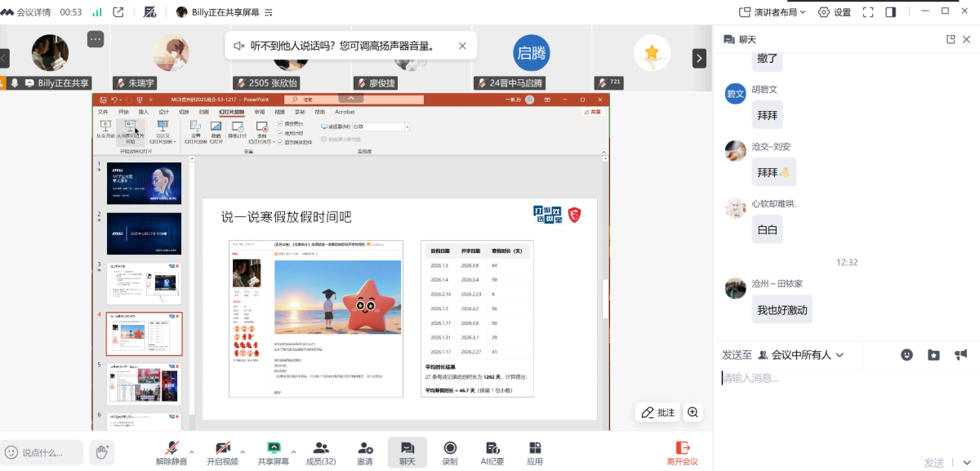Open emoji picker in chat panel
The image size is (980, 471).
(x=906, y=355)
